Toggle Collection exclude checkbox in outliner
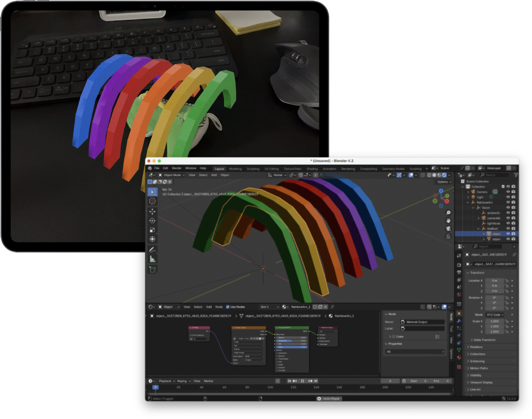 503,186
